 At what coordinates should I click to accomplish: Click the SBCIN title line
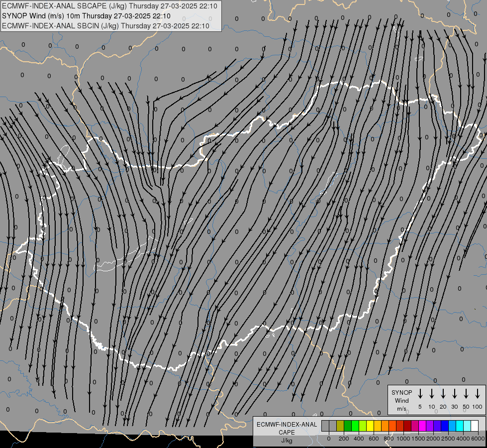[105, 26]
